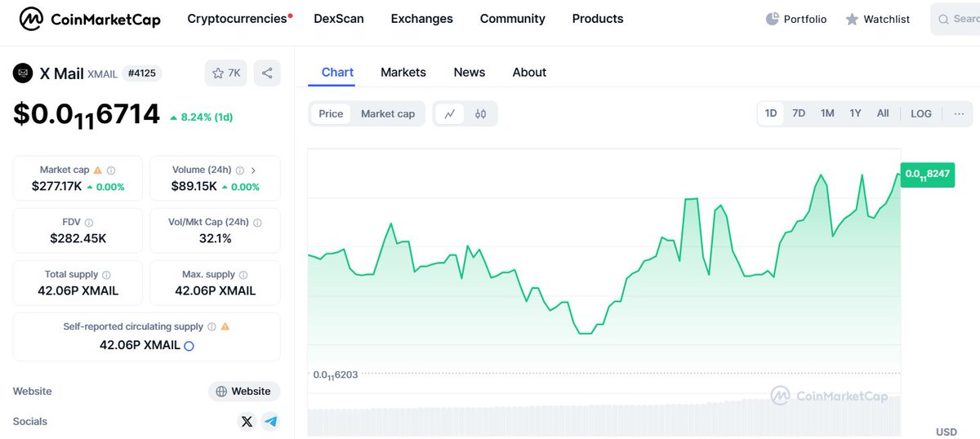The image size is (980, 439).
Task: Click the #4125 rank badge
Action: pyautogui.click(x=142, y=73)
